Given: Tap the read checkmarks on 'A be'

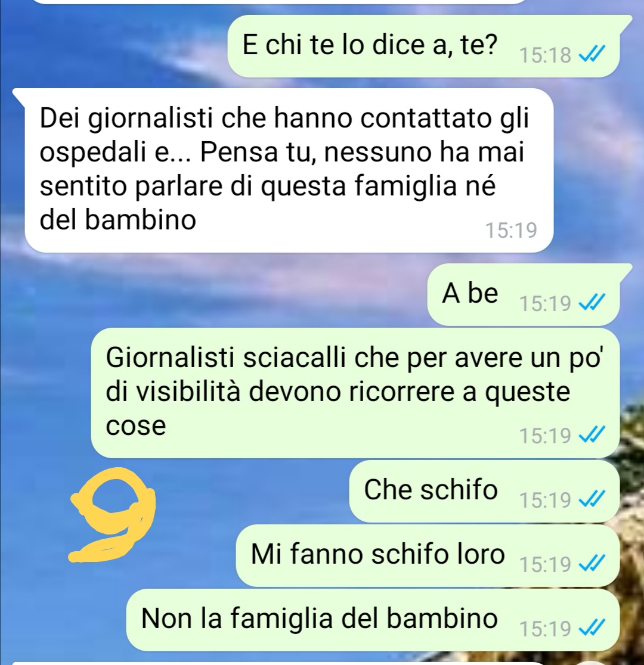Looking at the screenshot, I should [x=592, y=303].
